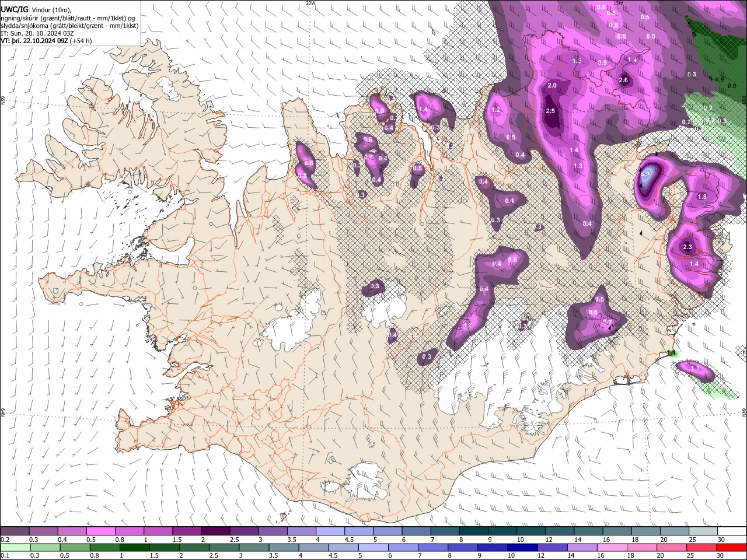747x560 pixels.
Task: Click the 1.8 precipitation value on the map
Action: tap(702, 197)
